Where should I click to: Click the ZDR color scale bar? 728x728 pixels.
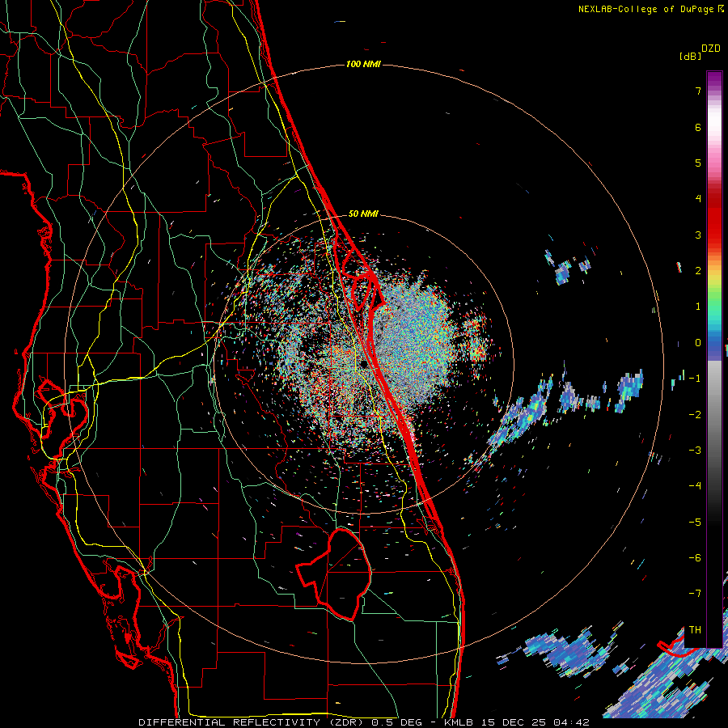point(714,359)
